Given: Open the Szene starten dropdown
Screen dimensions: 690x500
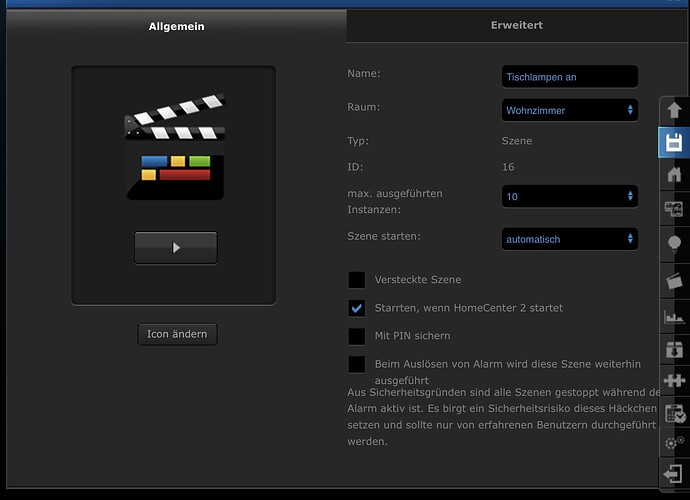Looking at the screenshot, I should 569,239.
